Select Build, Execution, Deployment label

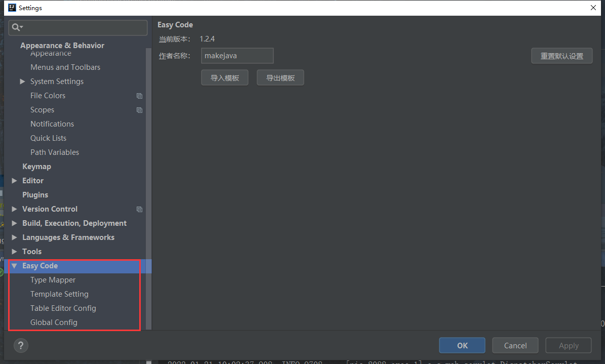tap(74, 223)
